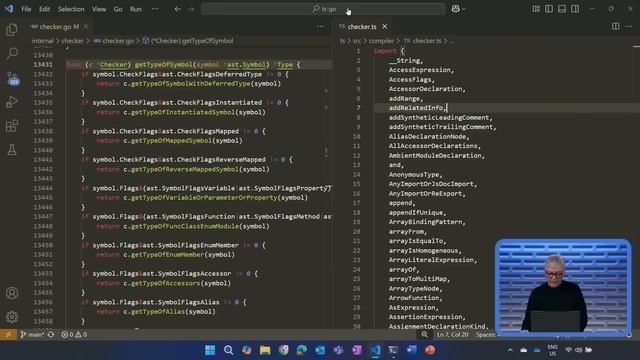Click Customize Layout icon in the title bar
This screenshot has width=640, height=360.
point(536,9)
